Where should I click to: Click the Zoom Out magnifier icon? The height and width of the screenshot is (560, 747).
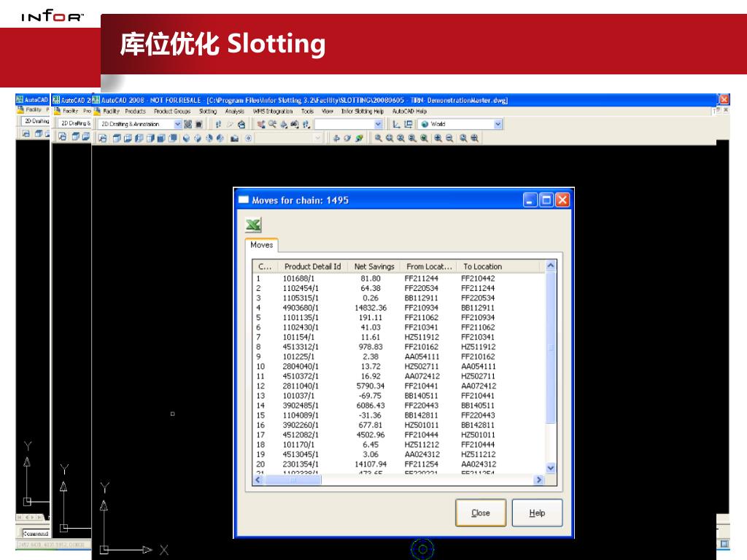[x=449, y=138]
